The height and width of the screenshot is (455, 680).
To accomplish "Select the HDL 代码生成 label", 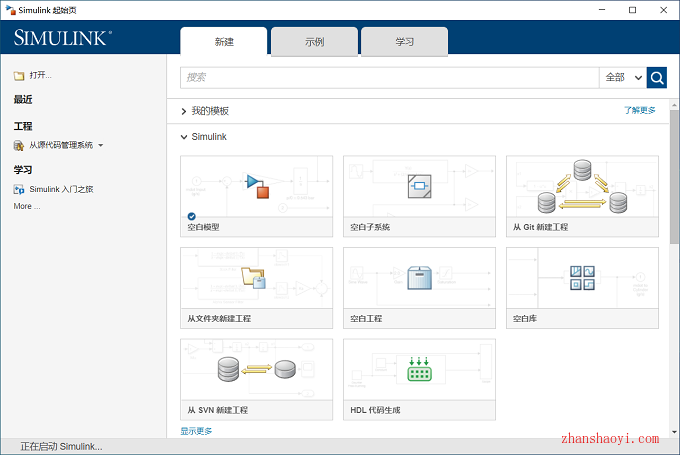I will pos(375,410).
